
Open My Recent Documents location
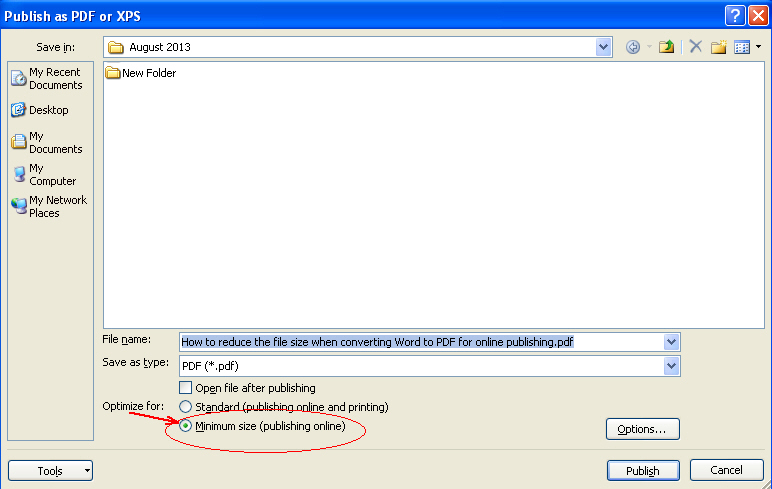coord(48,78)
